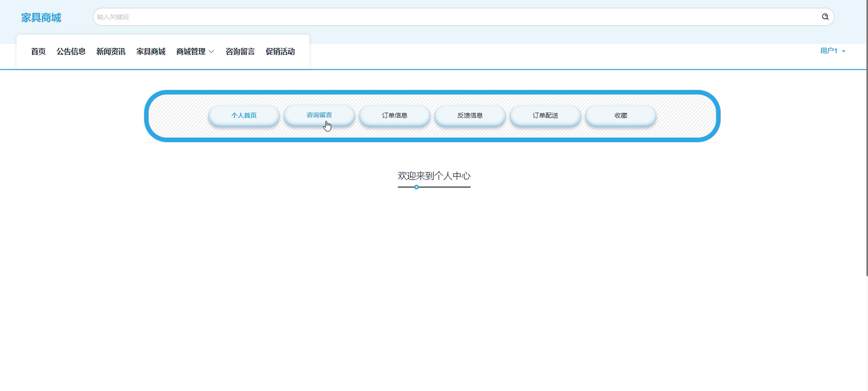Select the 订单配送 button
Image resolution: width=868 pixels, height=391 pixels.
click(545, 116)
